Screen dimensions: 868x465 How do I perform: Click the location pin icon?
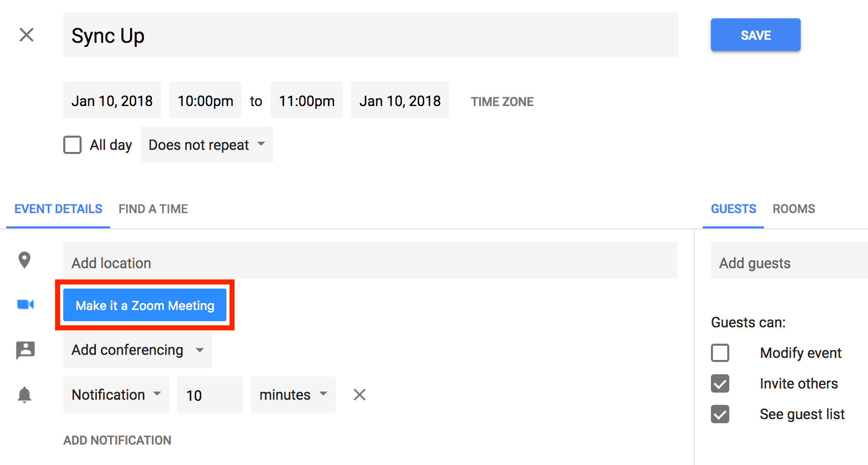[24, 260]
